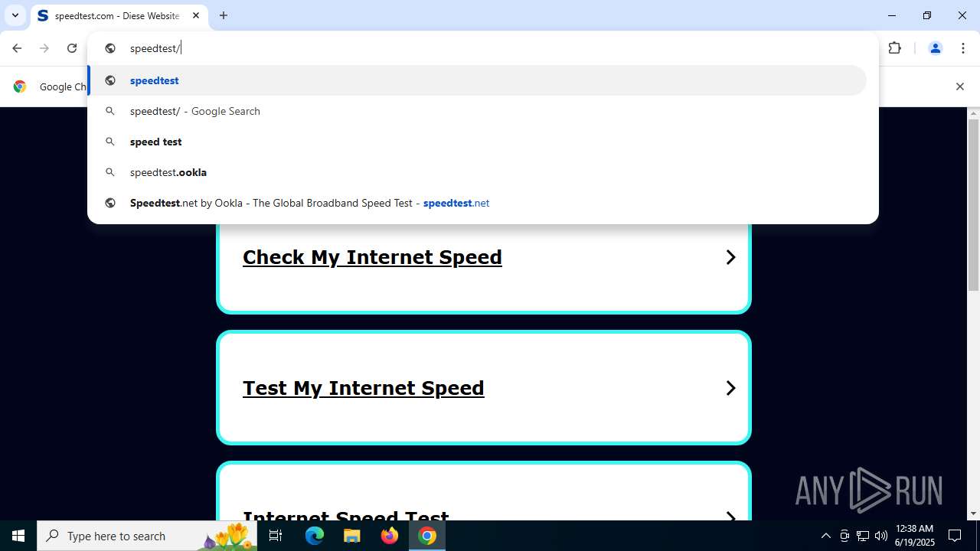Dismiss the Google Chrome infobar
980x551 pixels.
pyautogui.click(x=959, y=86)
